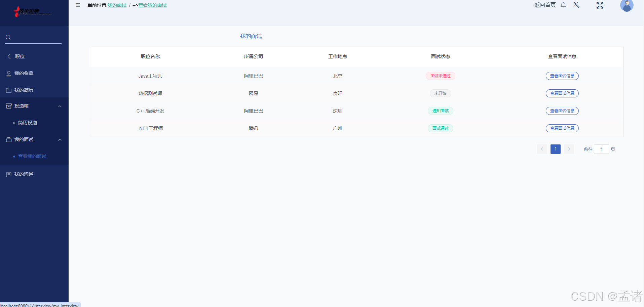
Task: View interview info for C++后端开发
Action: [562, 111]
